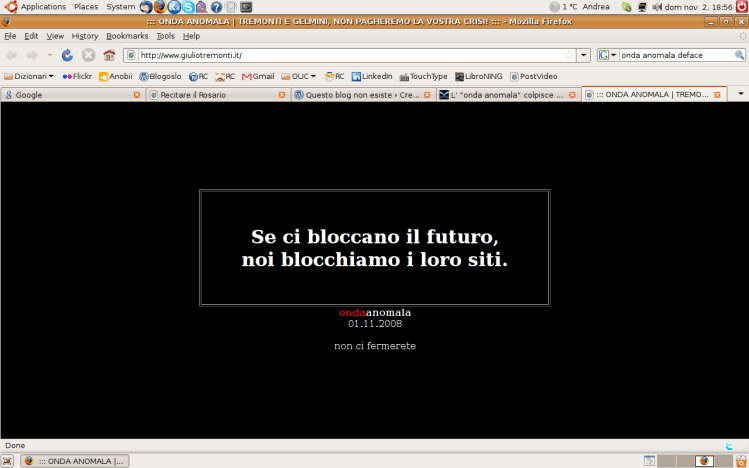Launch Pidgin messenger from the top panel
This screenshot has height=468, width=749.
(x=202, y=7)
